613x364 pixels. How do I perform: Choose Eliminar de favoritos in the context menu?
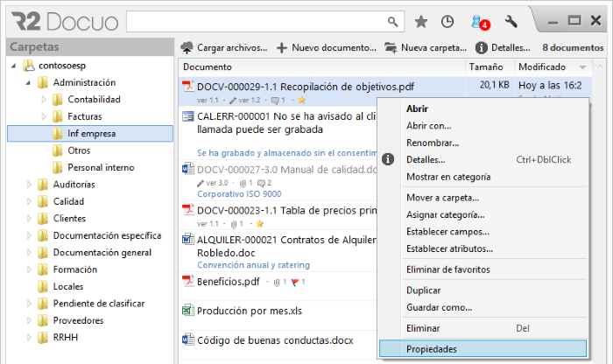click(447, 269)
